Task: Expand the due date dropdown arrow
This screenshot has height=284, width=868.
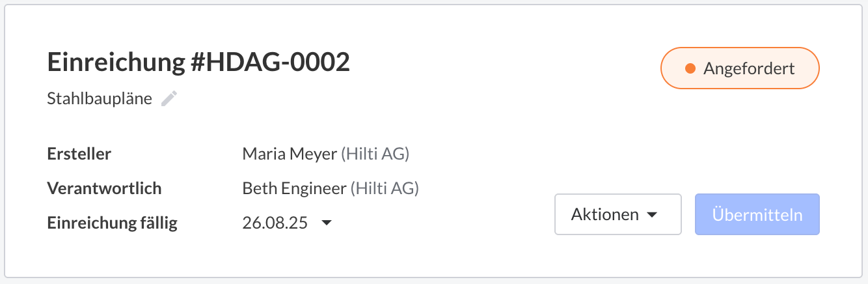Action: tap(327, 223)
